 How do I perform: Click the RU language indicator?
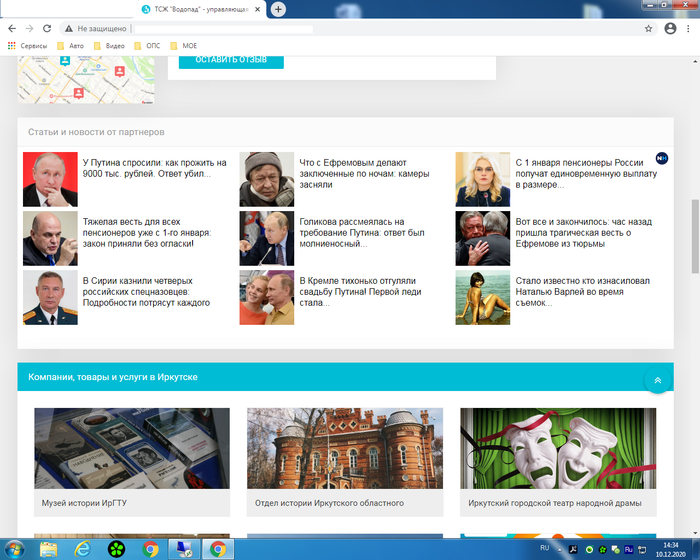(545, 548)
